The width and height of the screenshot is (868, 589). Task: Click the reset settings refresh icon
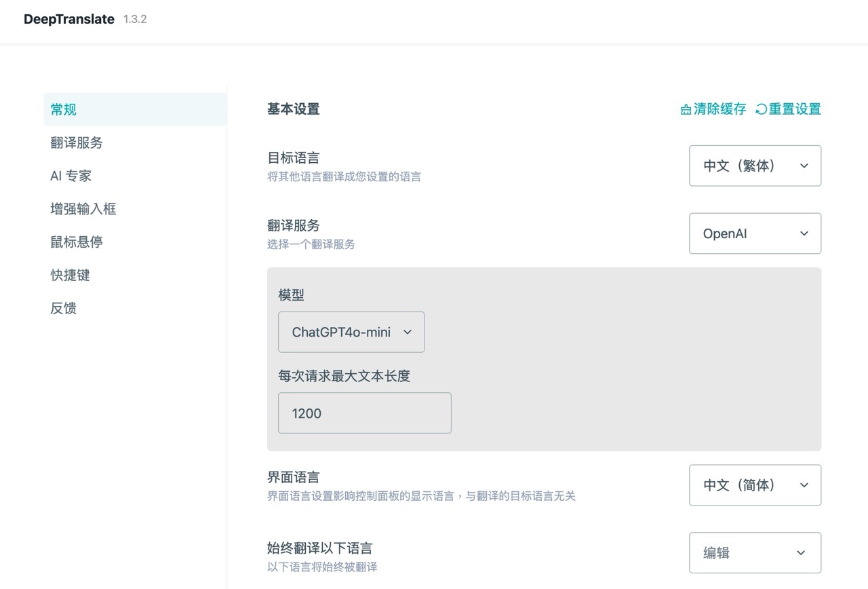click(761, 109)
